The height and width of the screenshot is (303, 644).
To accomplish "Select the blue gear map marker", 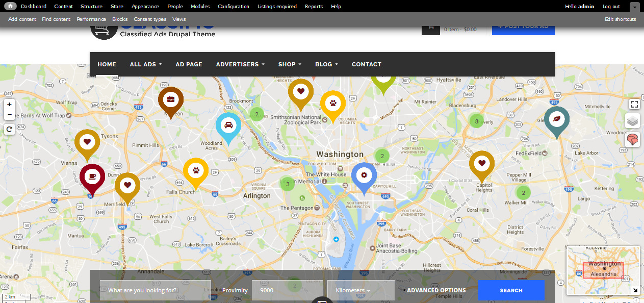I will (364, 175).
